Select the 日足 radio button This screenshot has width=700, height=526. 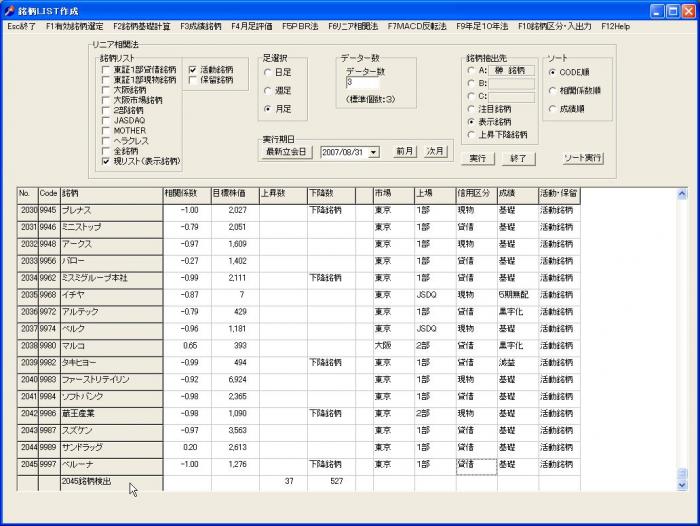point(267,72)
